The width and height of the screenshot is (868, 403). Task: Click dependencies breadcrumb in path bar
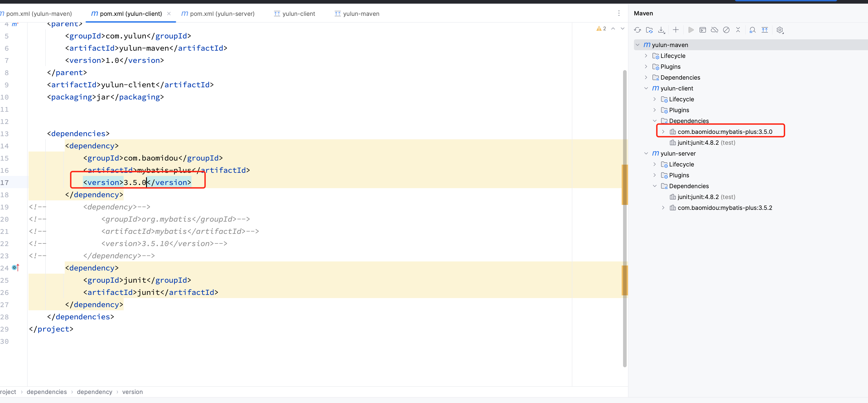pos(46,392)
